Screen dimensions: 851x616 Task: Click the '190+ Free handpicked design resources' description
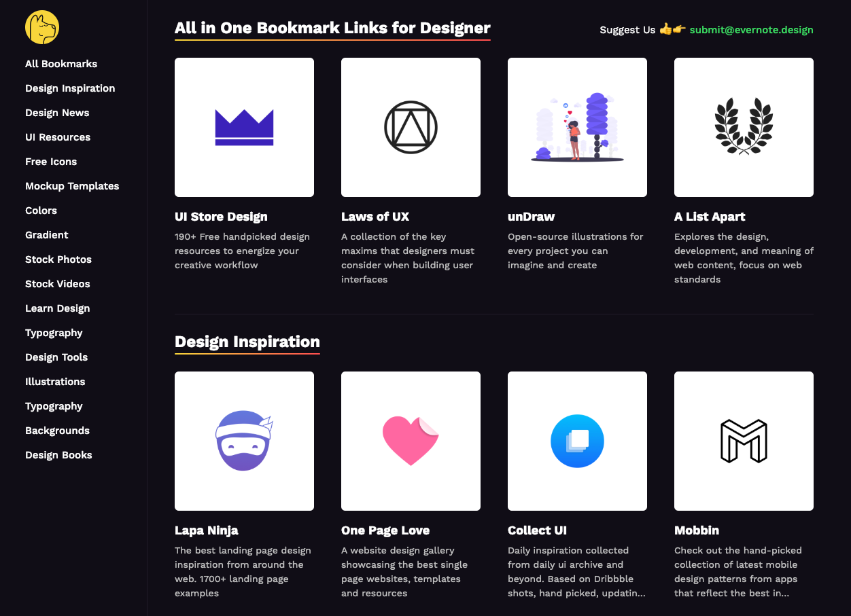[242, 251]
